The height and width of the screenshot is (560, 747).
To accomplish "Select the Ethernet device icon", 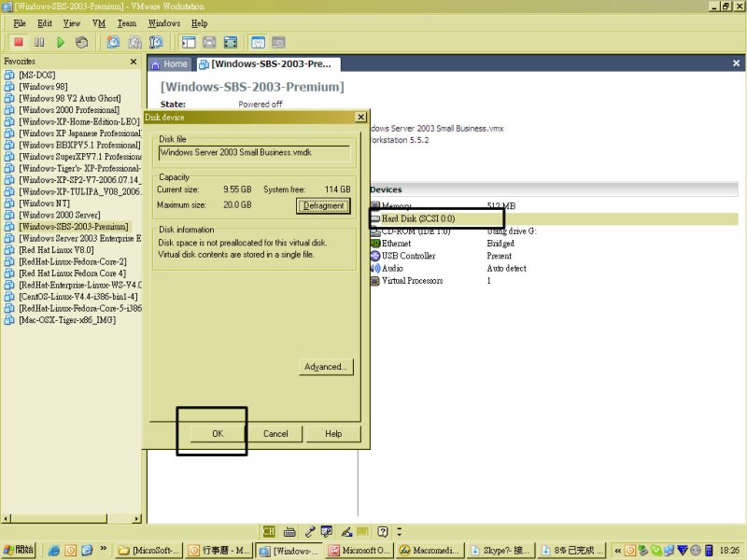I will (x=375, y=244).
